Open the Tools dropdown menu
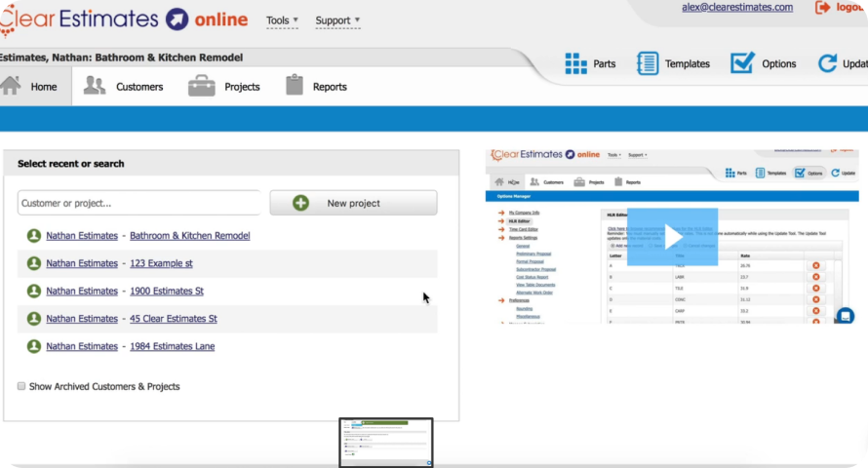 (282, 20)
